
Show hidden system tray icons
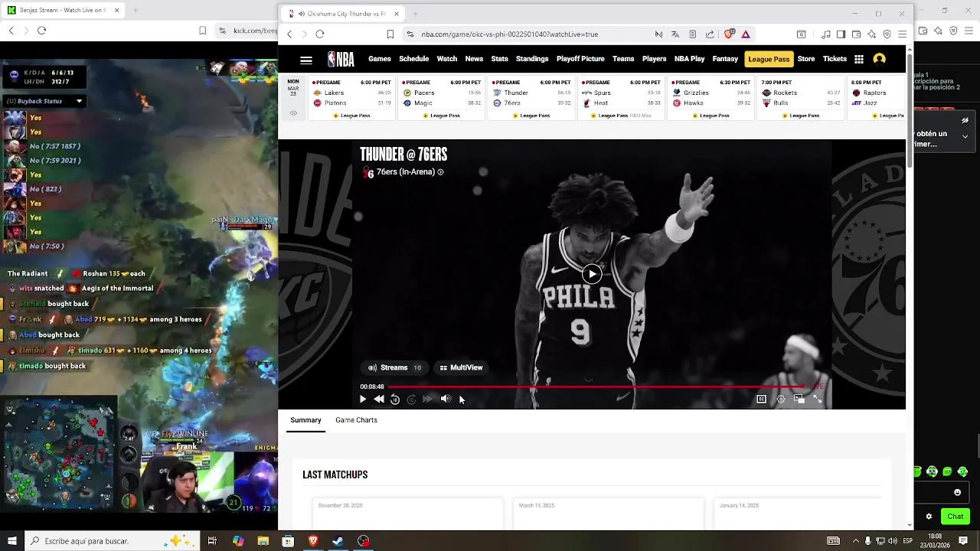pos(856,541)
